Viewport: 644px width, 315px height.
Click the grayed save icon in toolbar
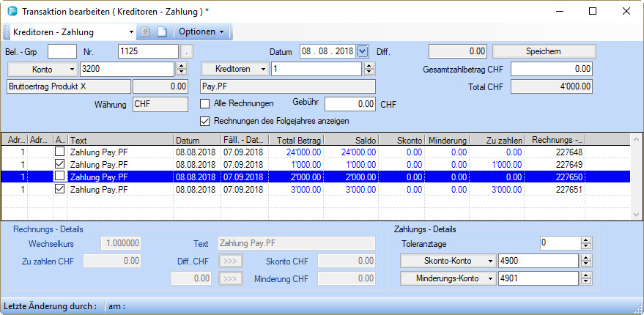pos(146,32)
